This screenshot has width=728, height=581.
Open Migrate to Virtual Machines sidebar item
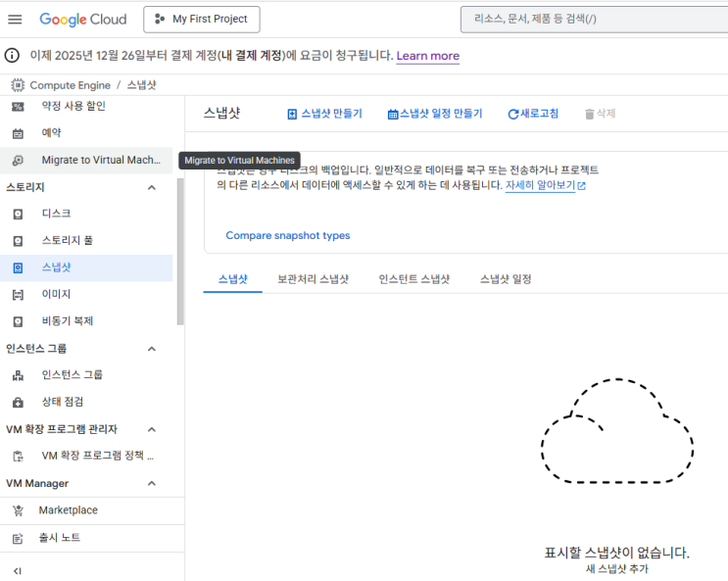click(86, 161)
